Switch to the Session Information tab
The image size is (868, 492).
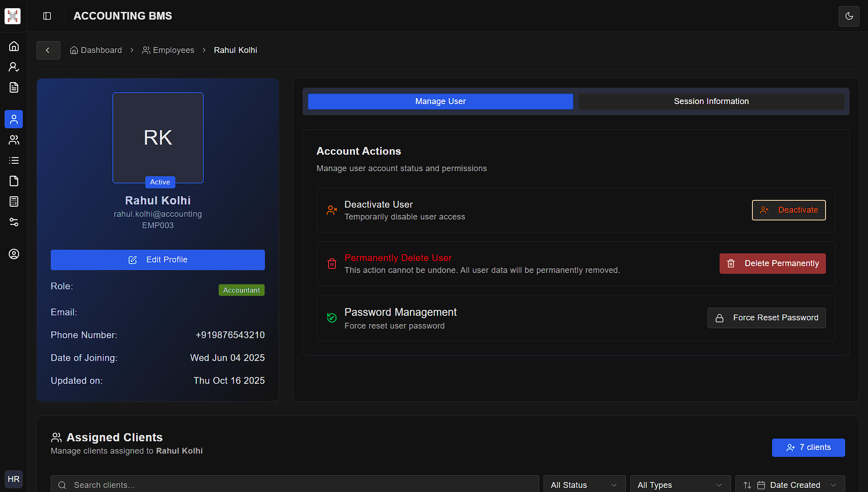[x=711, y=101]
